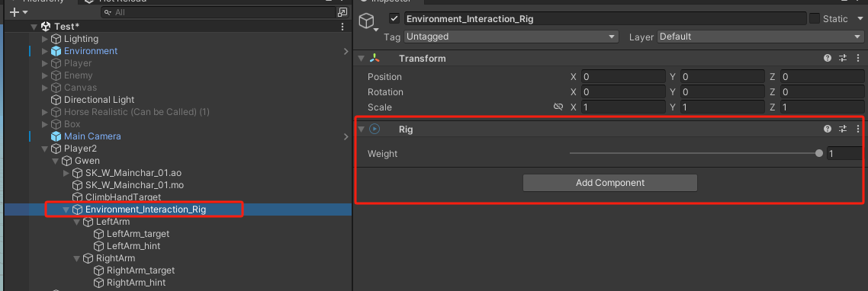
Task: Open the Test scene three-dot options menu
Action: click(x=342, y=27)
